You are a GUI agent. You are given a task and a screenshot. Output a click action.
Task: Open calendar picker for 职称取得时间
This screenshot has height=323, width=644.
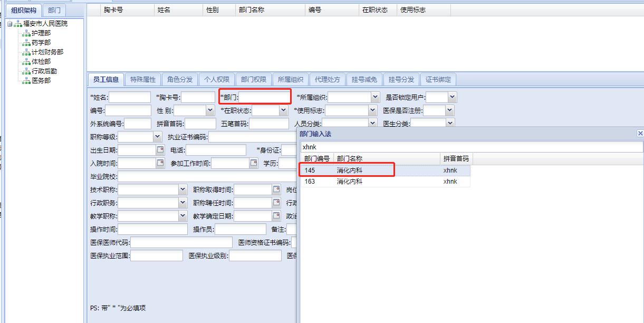click(276, 189)
